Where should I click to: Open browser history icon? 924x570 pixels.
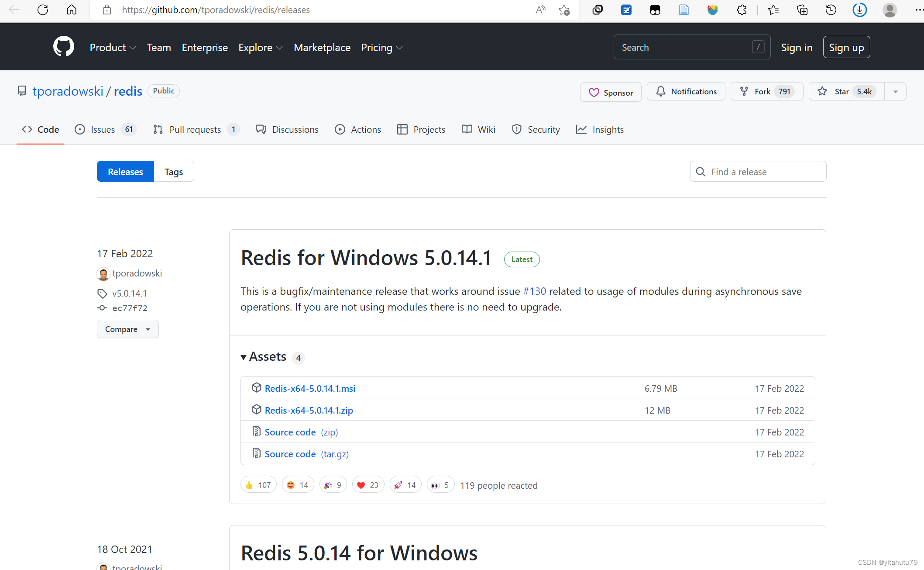pos(831,10)
